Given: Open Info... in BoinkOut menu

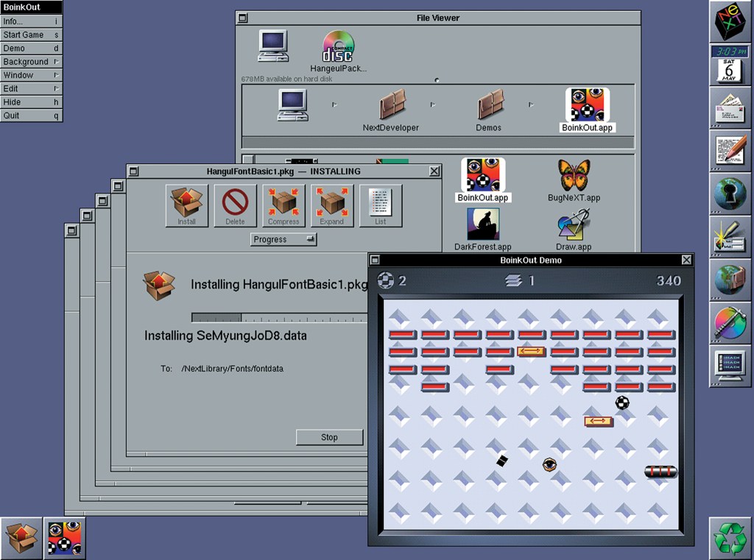Looking at the screenshot, I should pyautogui.click(x=31, y=21).
